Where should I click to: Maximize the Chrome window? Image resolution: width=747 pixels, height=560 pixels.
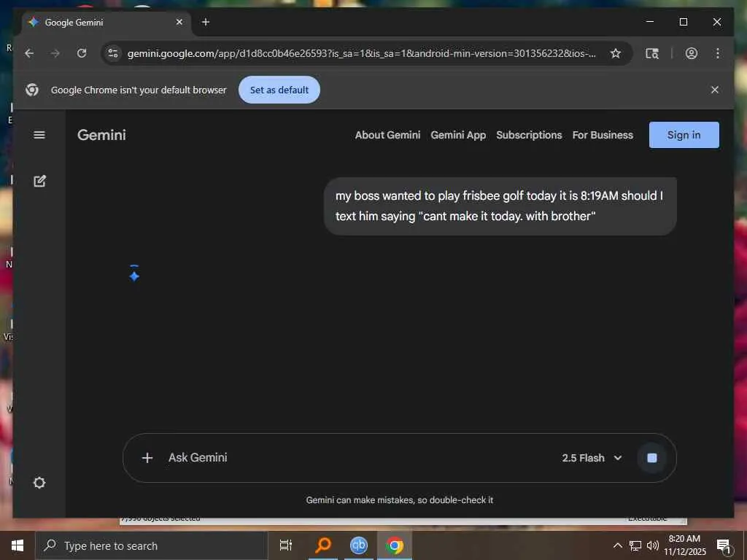683,22
